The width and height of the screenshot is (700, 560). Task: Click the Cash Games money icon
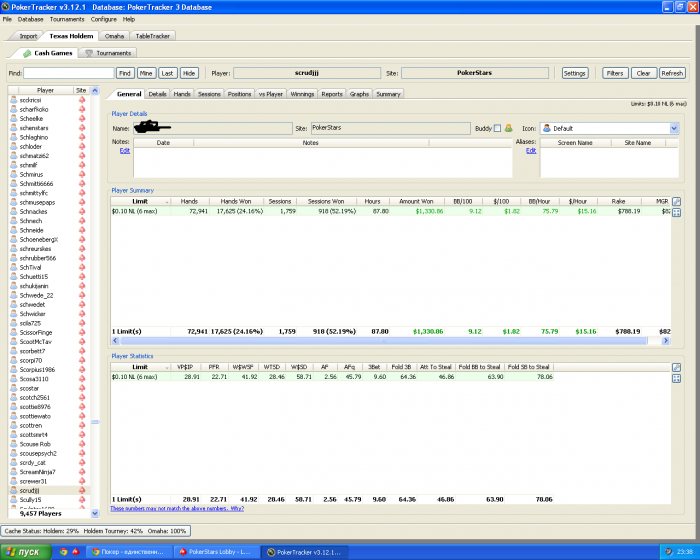tap(26, 53)
